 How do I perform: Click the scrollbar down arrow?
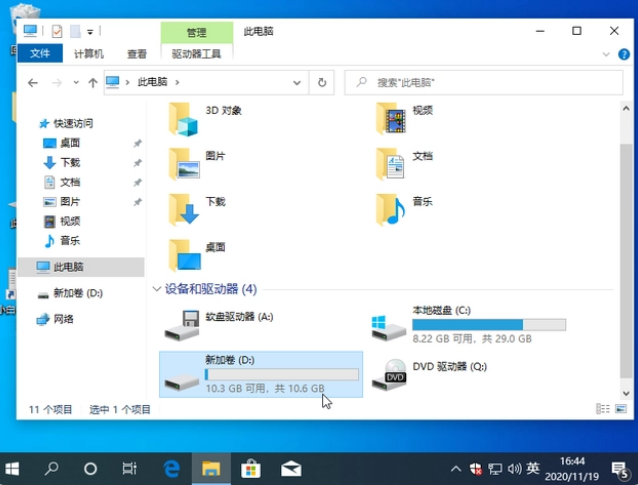tap(626, 393)
